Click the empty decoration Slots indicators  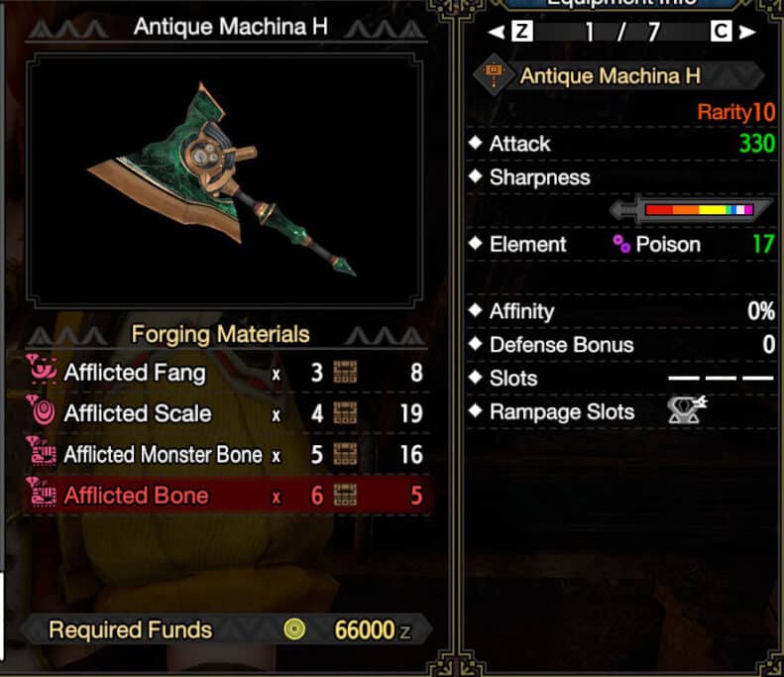pyautogui.click(x=721, y=379)
